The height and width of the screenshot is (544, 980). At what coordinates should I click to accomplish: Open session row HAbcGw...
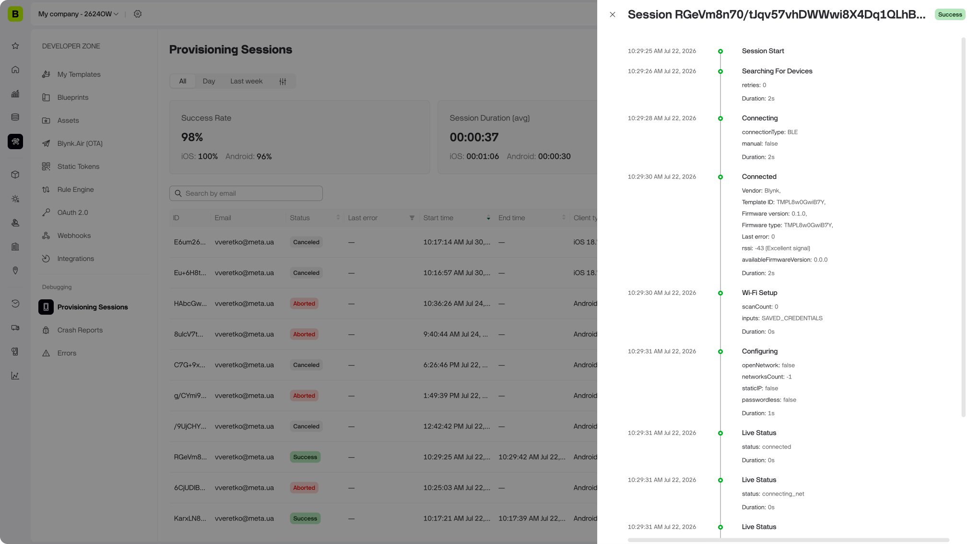[x=383, y=304]
